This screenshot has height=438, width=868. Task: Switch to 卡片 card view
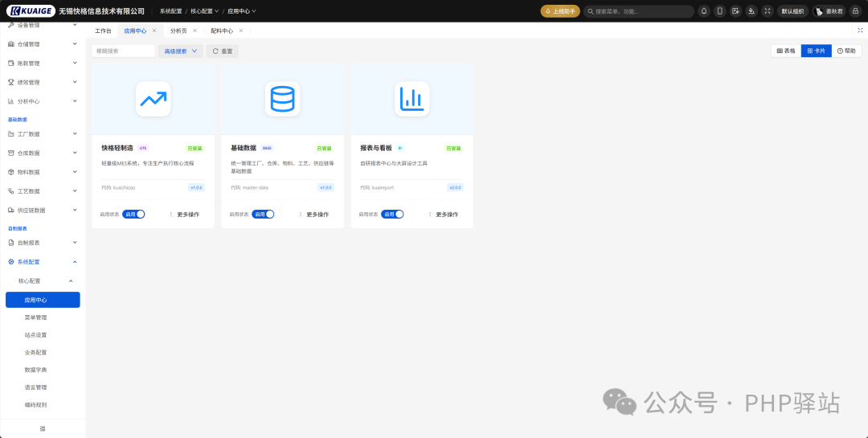pos(816,51)
